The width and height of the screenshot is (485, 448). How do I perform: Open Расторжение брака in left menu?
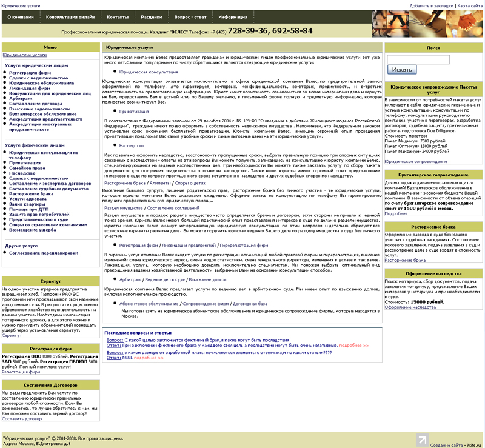coord(31,193)
